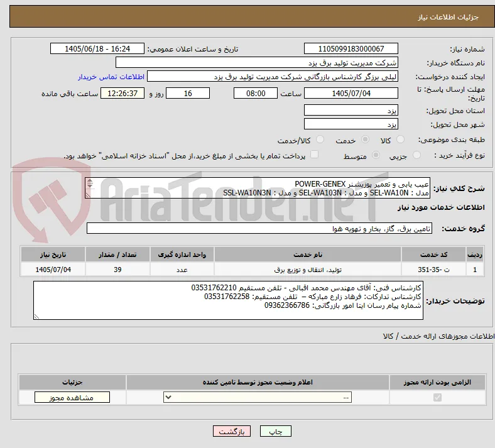Click the scroll arrows in description box
The image size is (495, 448).
point(90,183)
